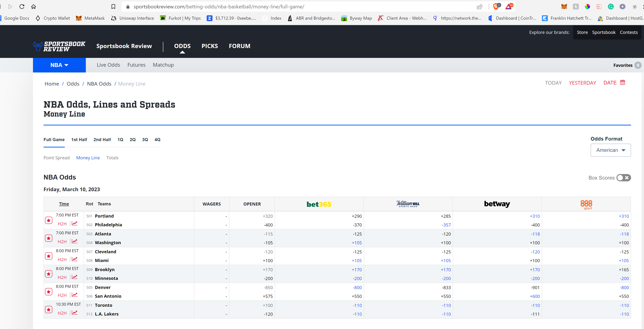Screen dimensions: 644x329
Task: Switch to the 1Q tab
Action: tap(120, 140)
